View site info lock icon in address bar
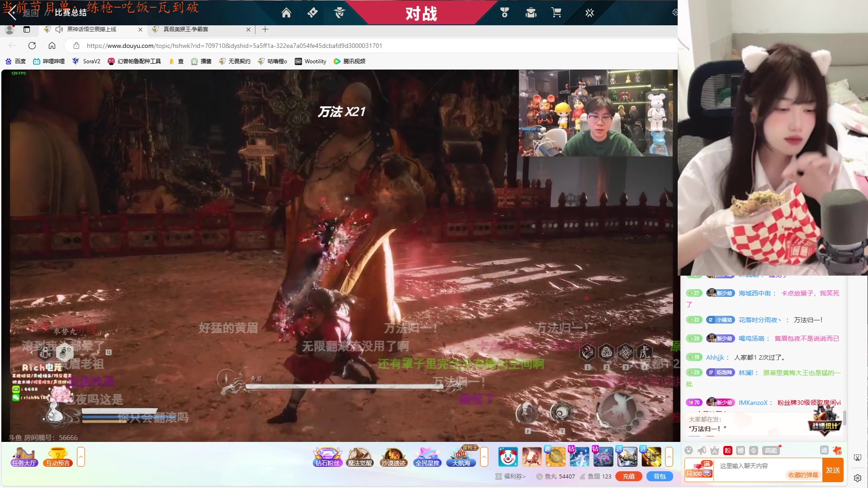868x488 pixels. tap(76, 46)
